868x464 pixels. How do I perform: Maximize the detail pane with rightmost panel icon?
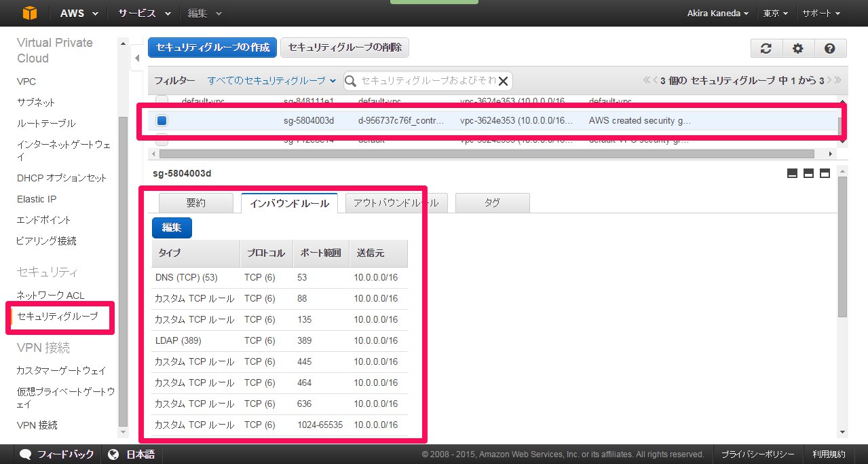click(x=825, y=173)
